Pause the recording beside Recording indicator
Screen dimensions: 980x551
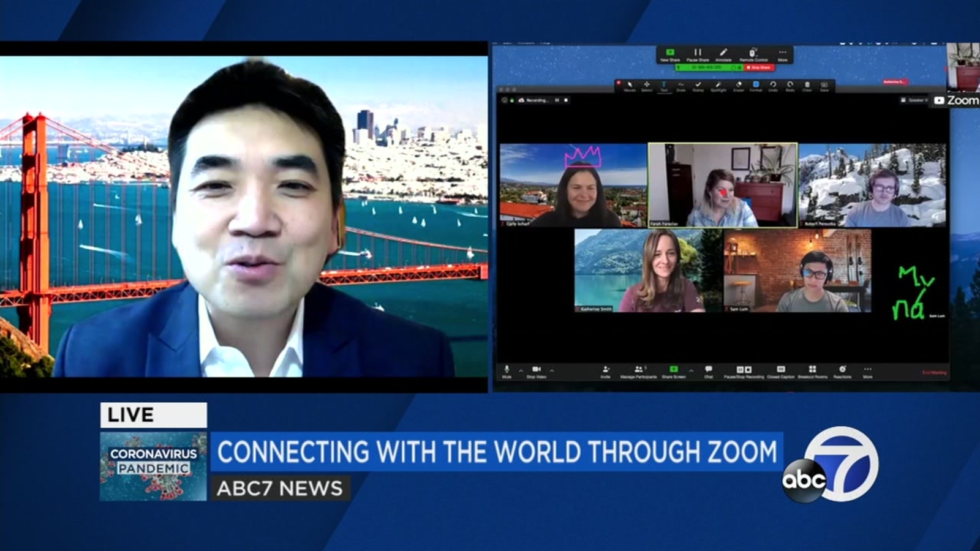tap(557, 100)
